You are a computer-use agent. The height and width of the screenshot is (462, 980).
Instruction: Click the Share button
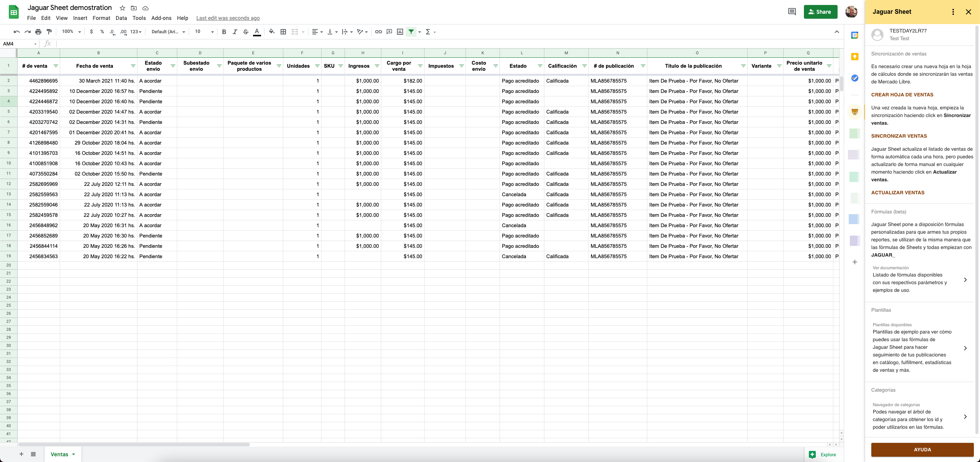820,11
